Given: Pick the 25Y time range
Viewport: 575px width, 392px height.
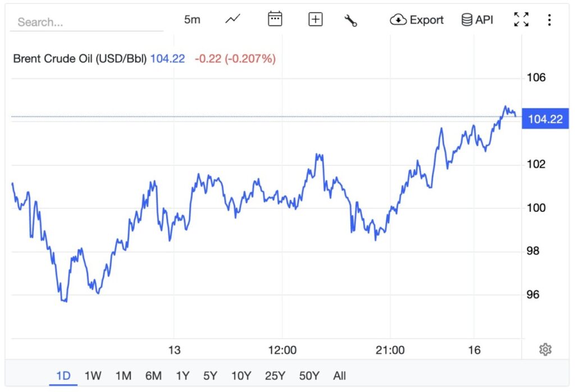Looking at the screenshot, I should (275, 376).
